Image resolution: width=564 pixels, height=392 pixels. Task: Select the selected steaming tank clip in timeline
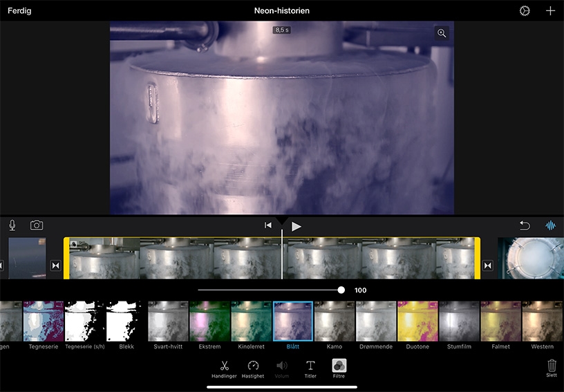pyautogui.click(x=272, y=258)
